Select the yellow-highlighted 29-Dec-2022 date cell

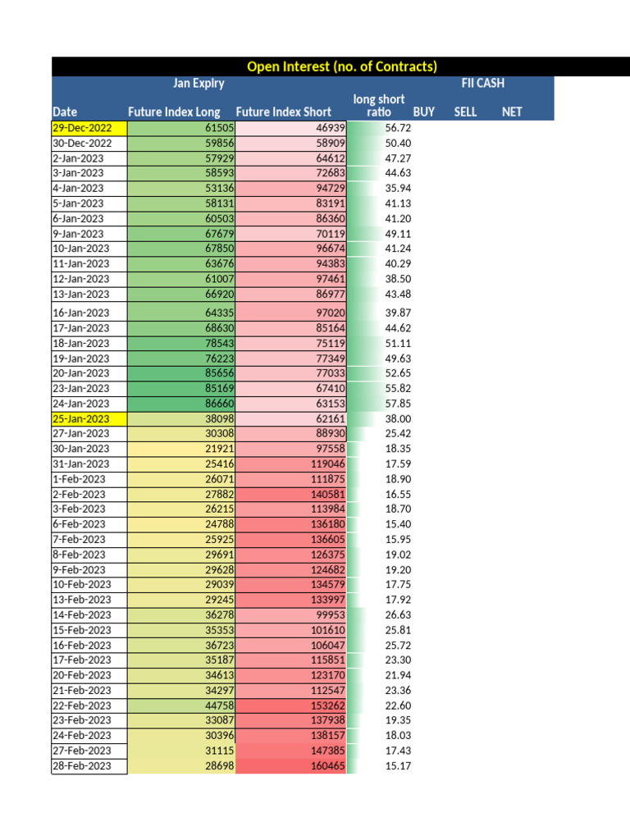89,128
